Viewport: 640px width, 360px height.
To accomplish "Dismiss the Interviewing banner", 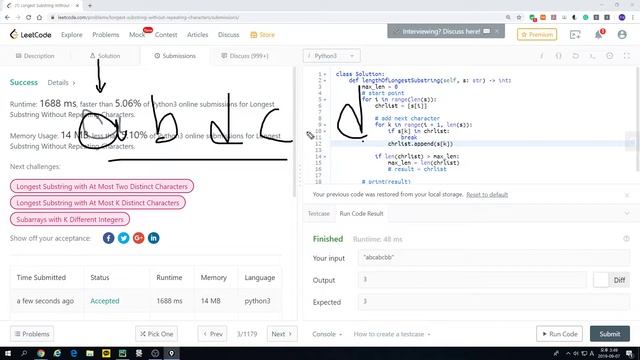I will (497, 31).
